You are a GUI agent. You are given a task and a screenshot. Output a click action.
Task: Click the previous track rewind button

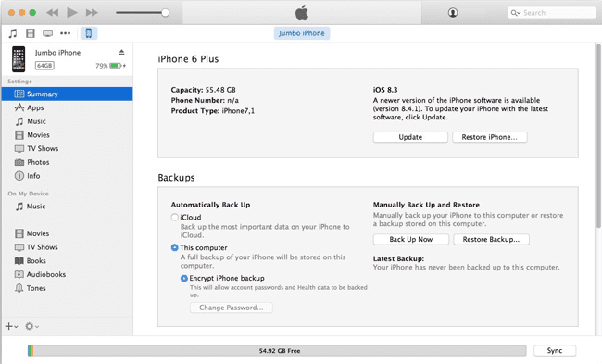pyautogui.click(x=53, y=13)
